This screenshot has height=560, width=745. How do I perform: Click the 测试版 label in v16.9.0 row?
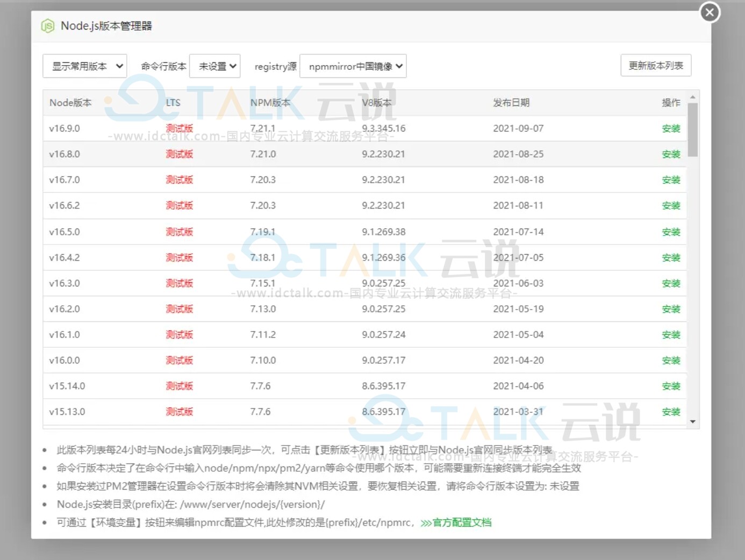coord(179,128)
